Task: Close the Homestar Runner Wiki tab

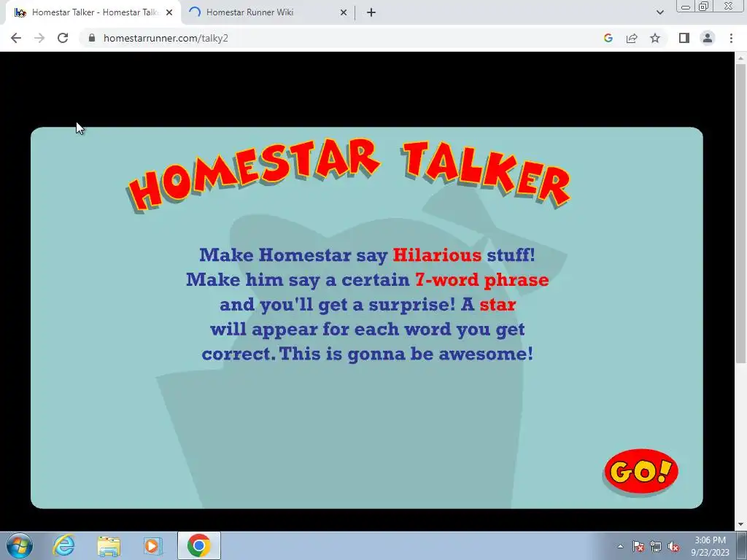Action: coord(344,12)
